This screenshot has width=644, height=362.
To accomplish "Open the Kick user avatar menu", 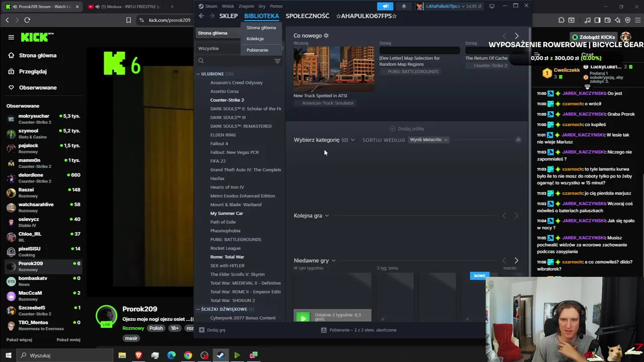I will pyautogui.click(x=626, y=37).
